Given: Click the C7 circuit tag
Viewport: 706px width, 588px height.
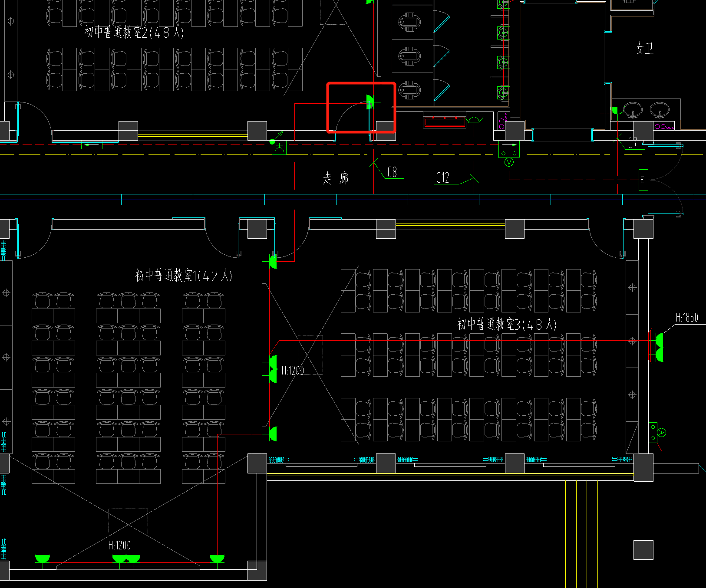Looking at the screenshot, I should tap(633, 143).
